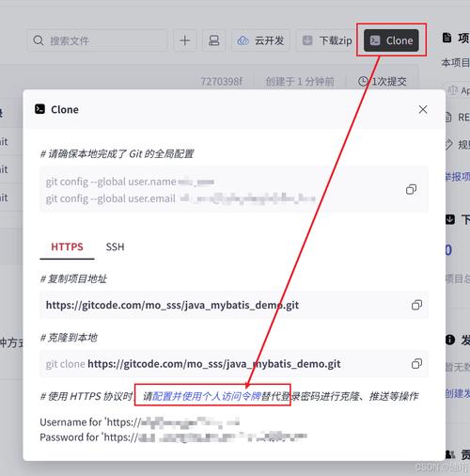This screenshot has height=476, width=470.
Task: Close the Clone dialog with X
Action: pos(423,109)
